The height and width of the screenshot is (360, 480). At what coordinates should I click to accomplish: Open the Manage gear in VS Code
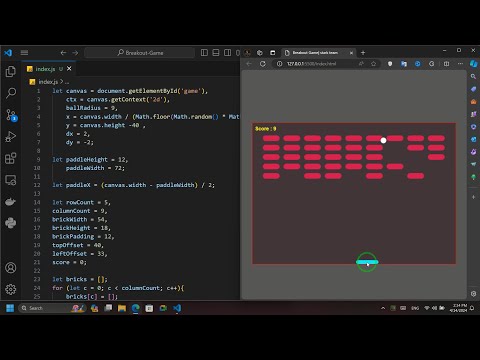click(x=11, y=289)
